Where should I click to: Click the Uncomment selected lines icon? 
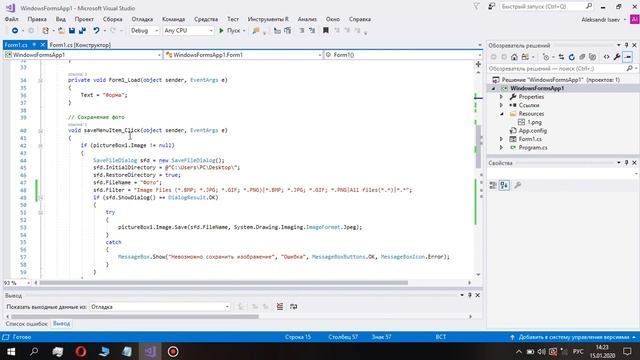point(312,31)
